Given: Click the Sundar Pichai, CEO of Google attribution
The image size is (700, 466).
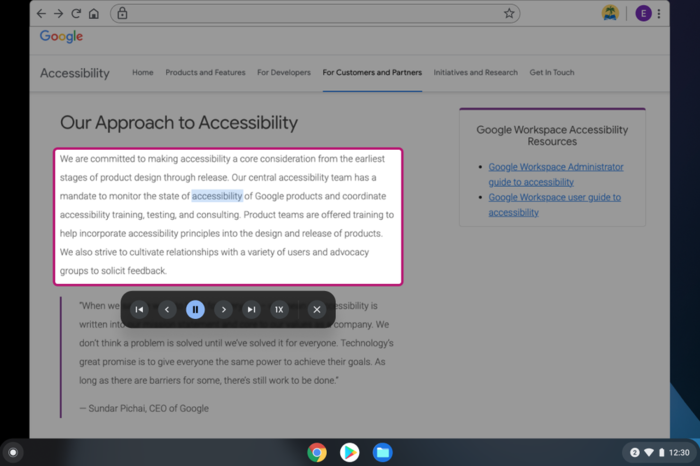Looking at the screenshot, I should pyautogui.click(x=144, y=408).
